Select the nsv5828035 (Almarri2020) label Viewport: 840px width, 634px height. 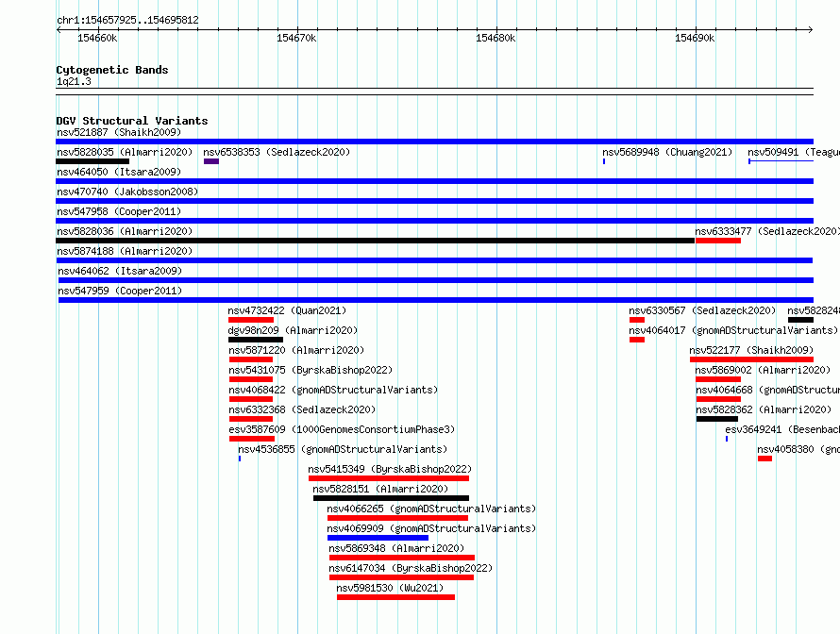point(125,152)
